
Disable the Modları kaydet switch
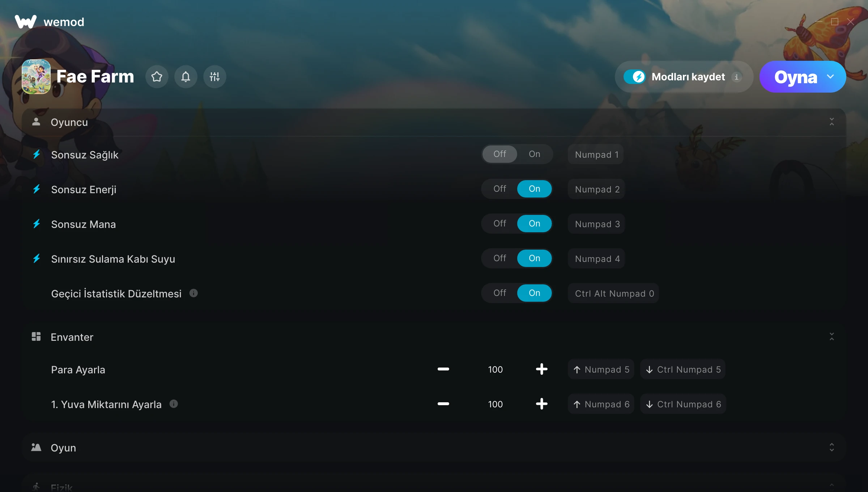(x=634, y=77)
